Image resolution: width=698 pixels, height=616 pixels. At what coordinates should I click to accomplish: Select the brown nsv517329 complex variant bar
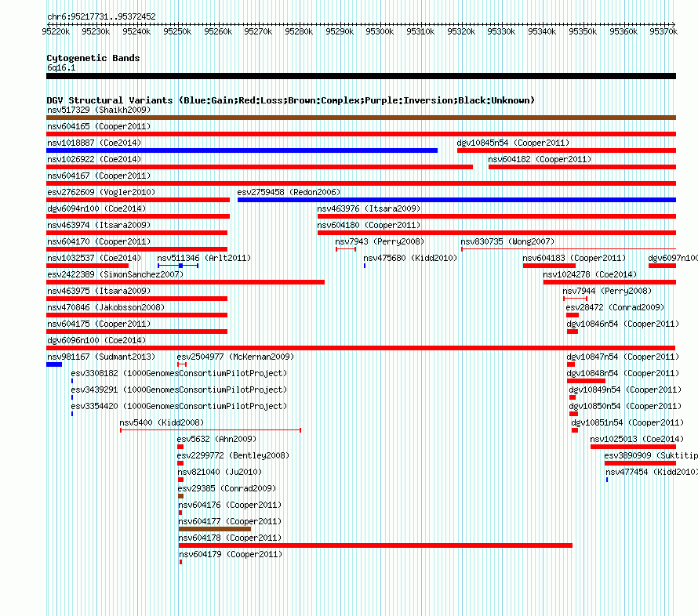(x=361, y=118)
